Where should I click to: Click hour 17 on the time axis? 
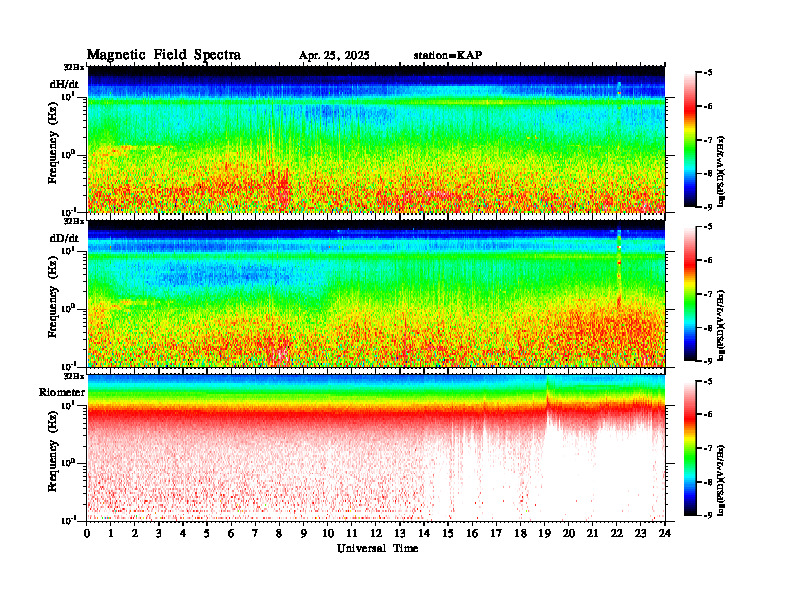[496, 533]
